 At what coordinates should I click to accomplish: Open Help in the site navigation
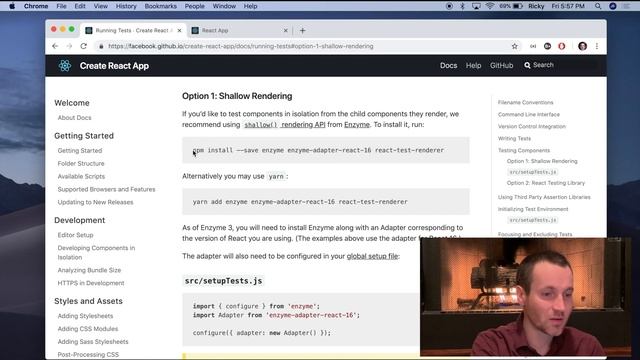pos(473,65)
